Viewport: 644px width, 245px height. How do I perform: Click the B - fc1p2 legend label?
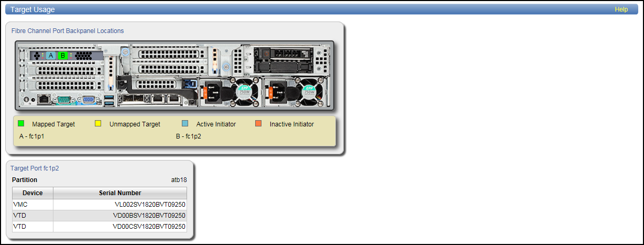point(188,136)
